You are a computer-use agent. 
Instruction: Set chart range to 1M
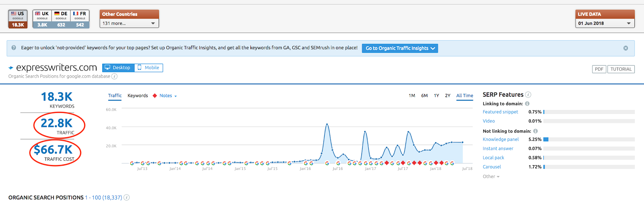[x=412, y=96]
